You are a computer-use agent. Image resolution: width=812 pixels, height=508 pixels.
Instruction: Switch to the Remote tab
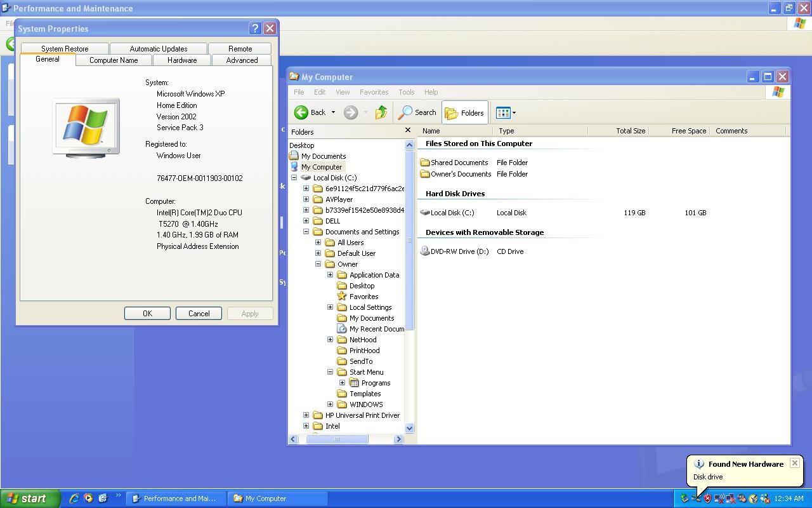click(x=240, y=49)
